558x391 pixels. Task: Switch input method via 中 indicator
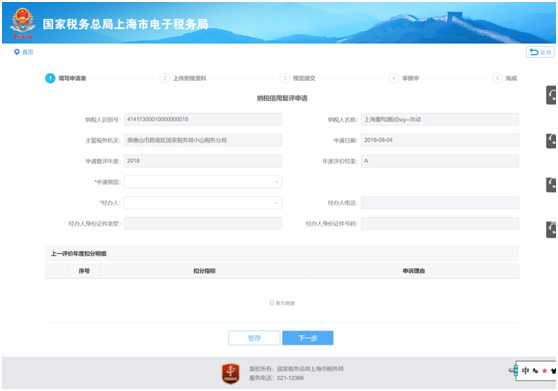525,371
